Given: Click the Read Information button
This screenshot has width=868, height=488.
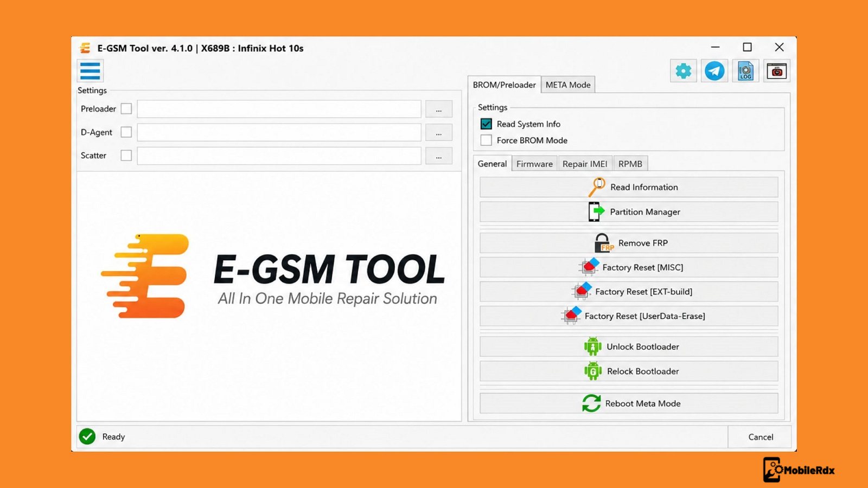Looking at the screenshot, I should point(629,187).
